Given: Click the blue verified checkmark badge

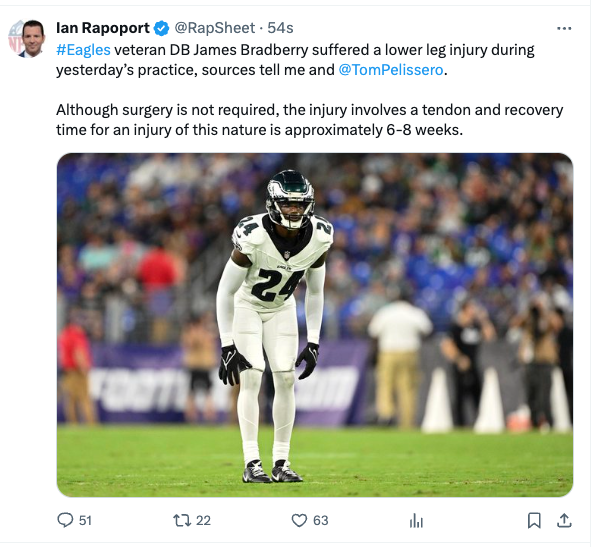Looking at the screenshot, I should point(162,28).
